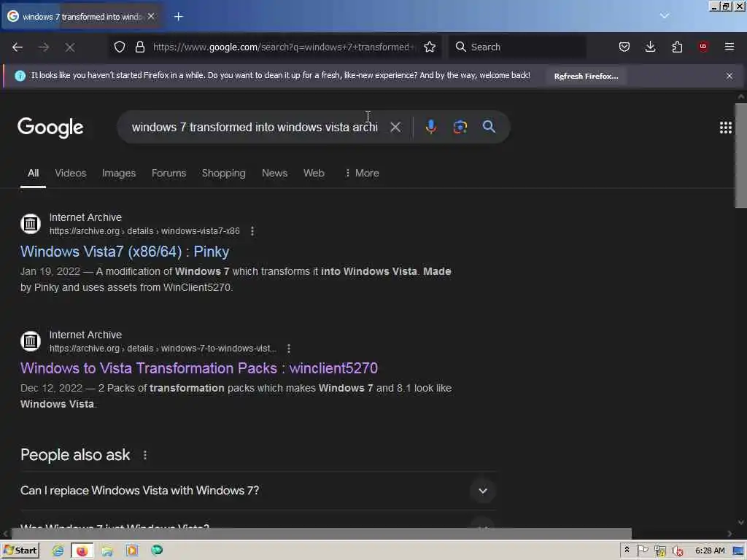Launch Internet Explorer from the taskbar
Viewport: 747px width, 560px height.
click(58, 551)
